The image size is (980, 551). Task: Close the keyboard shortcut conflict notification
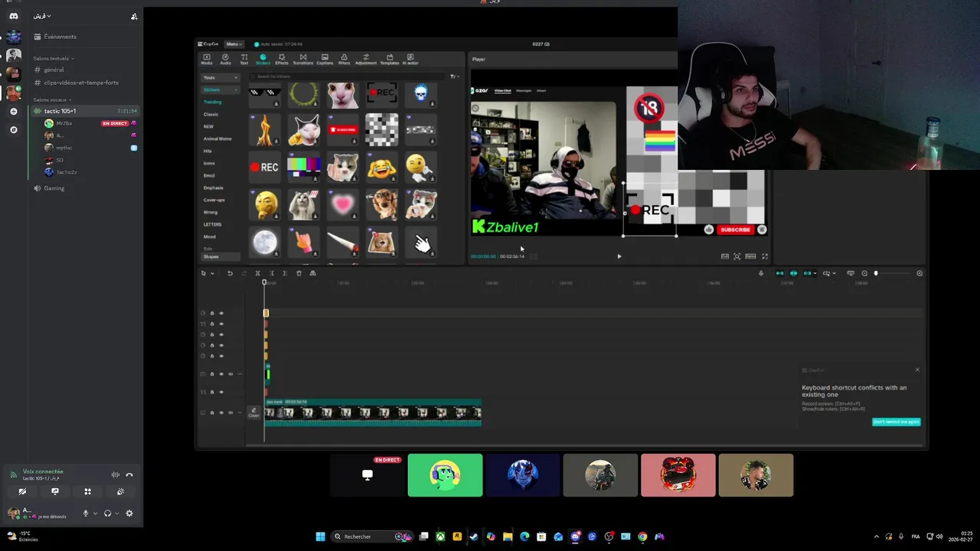917,370
